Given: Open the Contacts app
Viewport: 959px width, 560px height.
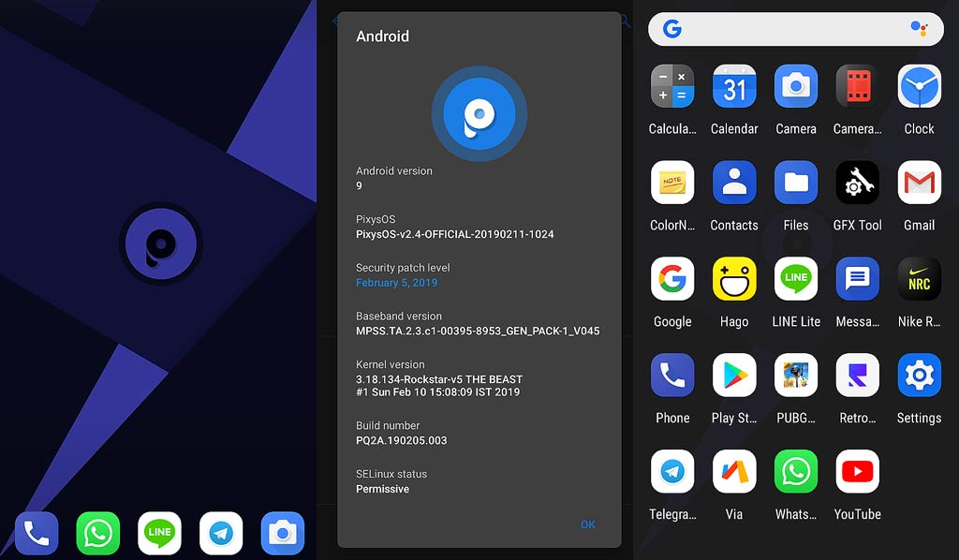Looking at the screenshot, I should (734, 183).
